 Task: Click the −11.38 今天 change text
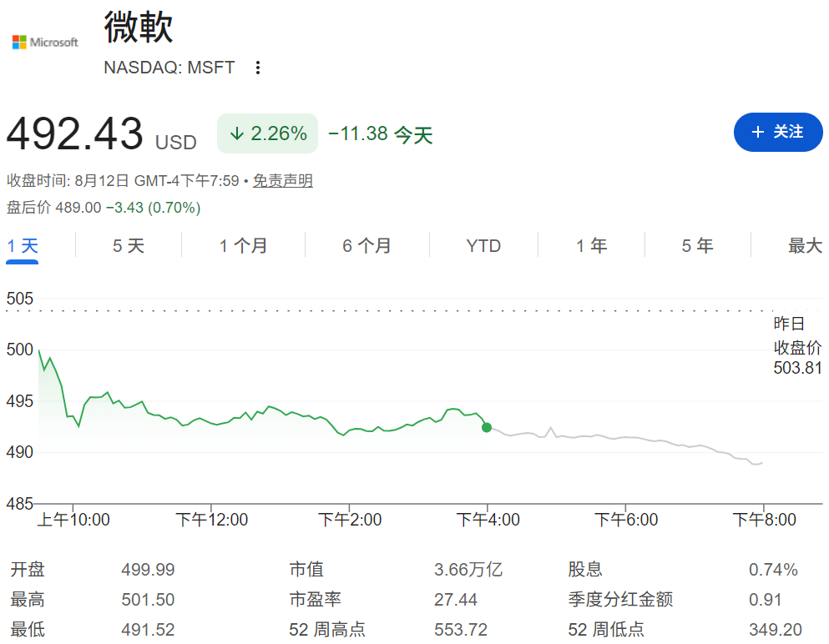pyautogui.click(x=380, y=134)
